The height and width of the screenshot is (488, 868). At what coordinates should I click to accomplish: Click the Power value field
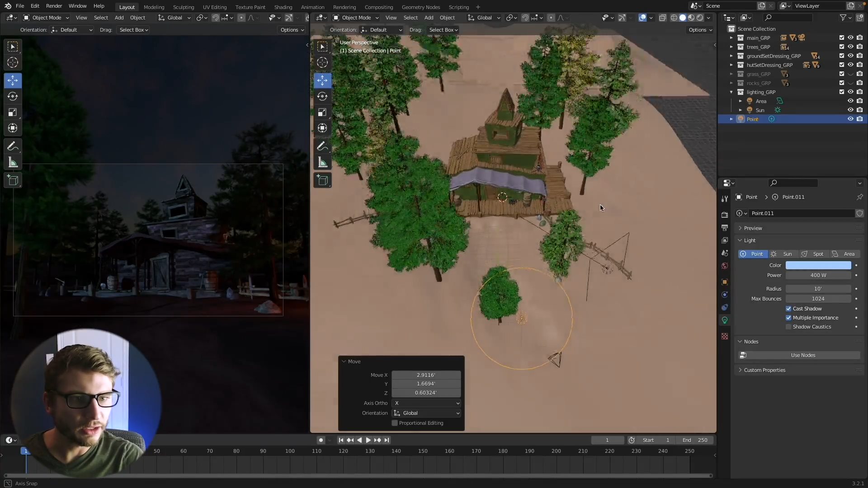click(x=818, y=275)
